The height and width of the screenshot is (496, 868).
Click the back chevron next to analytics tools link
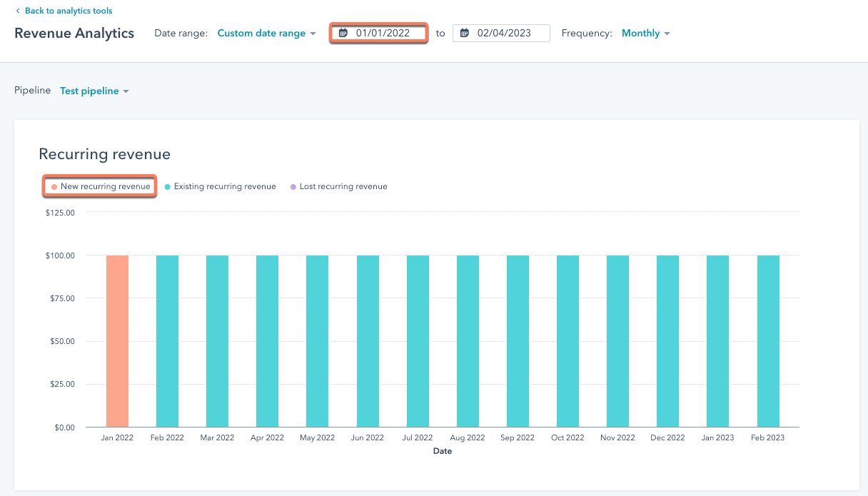18,10
